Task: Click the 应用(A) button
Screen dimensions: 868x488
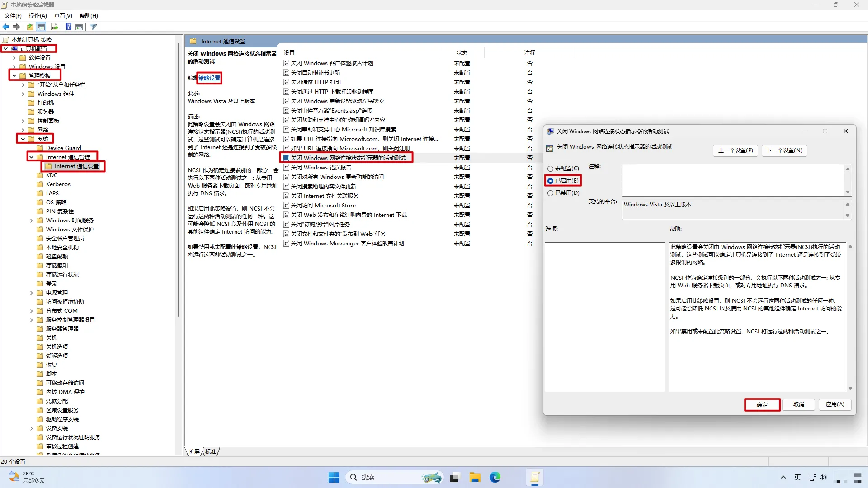Action: tap(835, 404)
